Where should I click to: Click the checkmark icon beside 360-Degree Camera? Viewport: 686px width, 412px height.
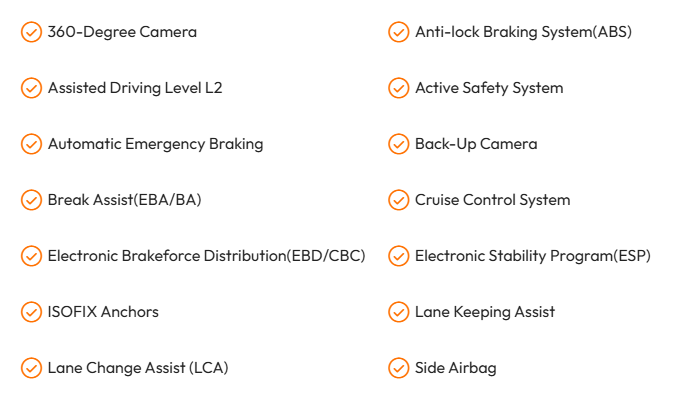[x=32, y=32]
